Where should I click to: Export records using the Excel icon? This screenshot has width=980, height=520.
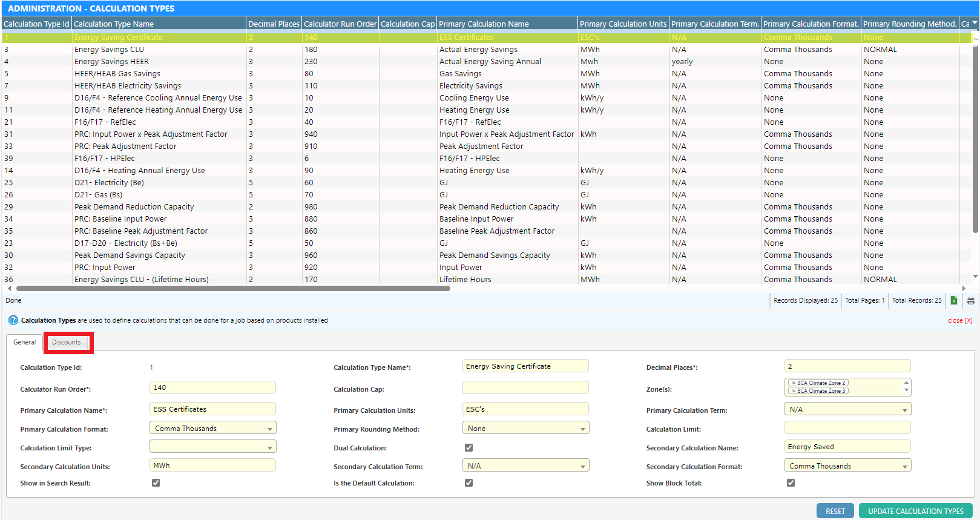[954, 300]
